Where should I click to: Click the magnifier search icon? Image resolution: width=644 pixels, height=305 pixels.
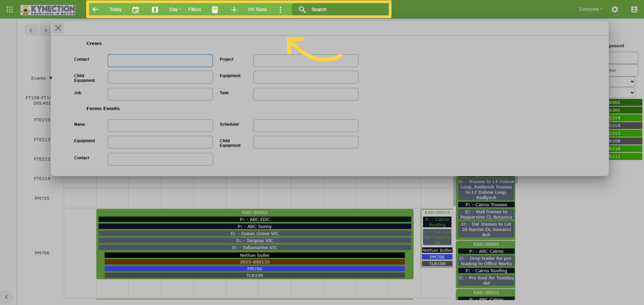302,9
